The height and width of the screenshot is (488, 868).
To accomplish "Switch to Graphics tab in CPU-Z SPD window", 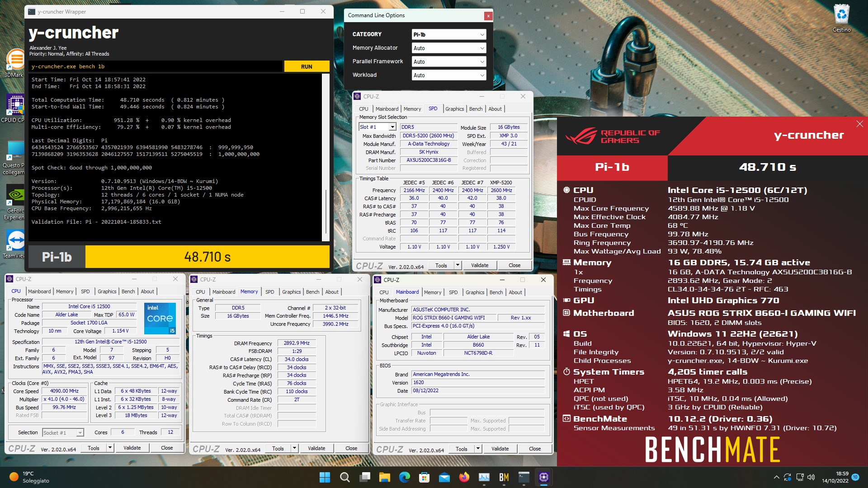I will pyautogui.click(x=454, y=109).
